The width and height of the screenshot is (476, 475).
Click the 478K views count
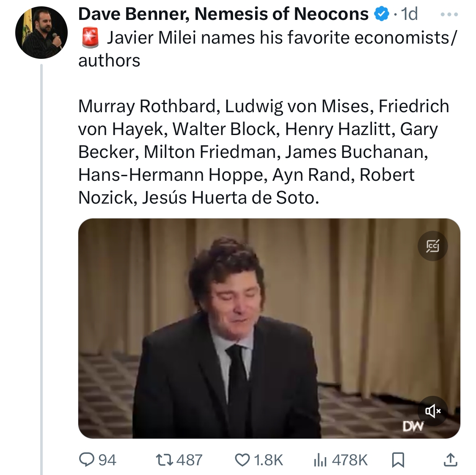click(350, 460)
